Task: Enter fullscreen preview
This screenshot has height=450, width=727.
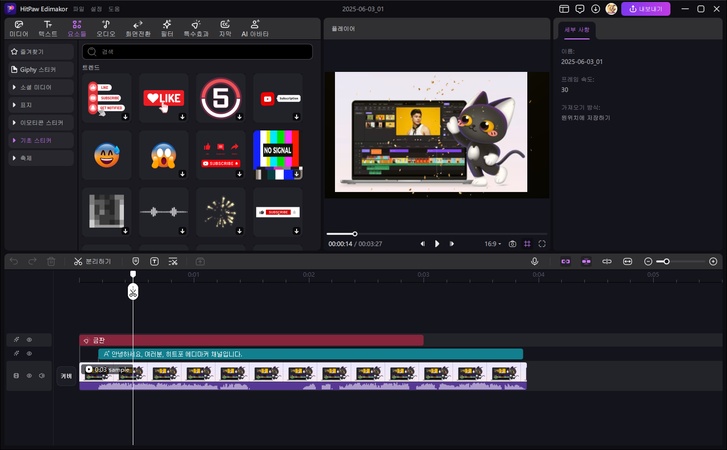Action: 542,244
